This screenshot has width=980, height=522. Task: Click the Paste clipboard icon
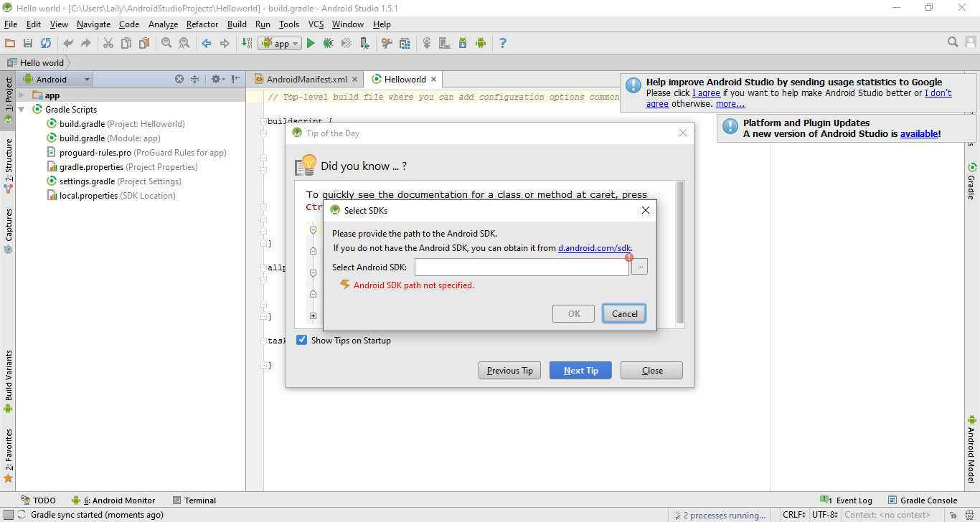click(x=144, y=43)
